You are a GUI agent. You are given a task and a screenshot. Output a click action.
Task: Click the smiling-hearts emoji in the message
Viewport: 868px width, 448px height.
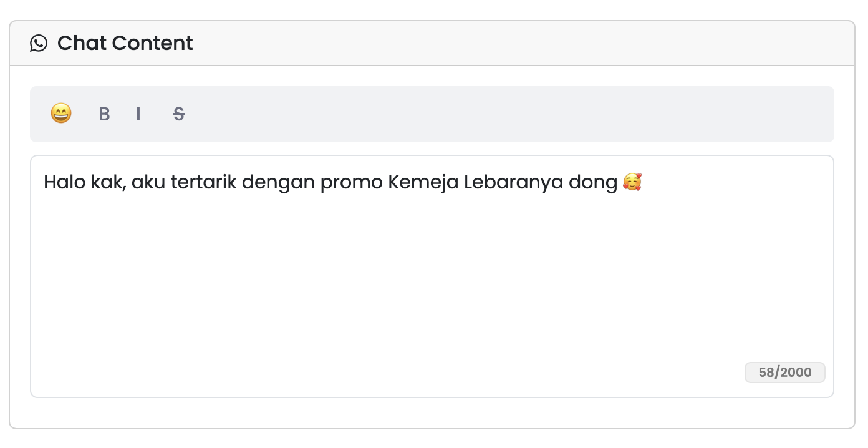pyautogui.click(x=632, y=182)
